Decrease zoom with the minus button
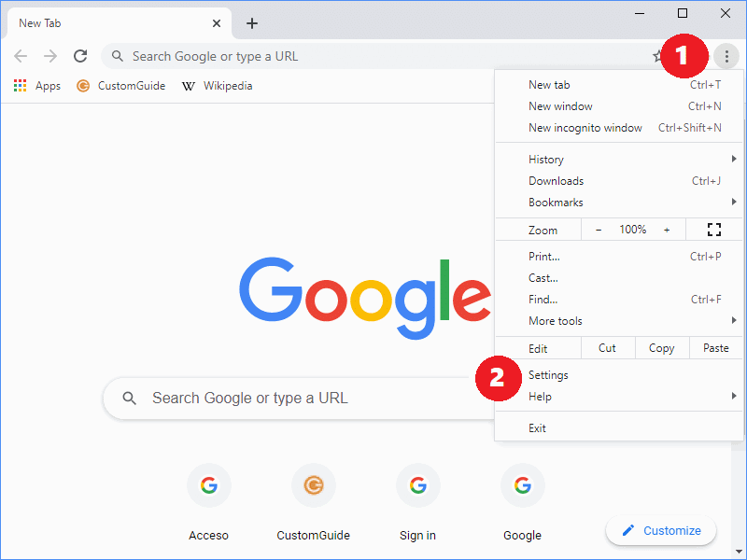This screenshot has width=747, height=560. [x=599, y=230]
